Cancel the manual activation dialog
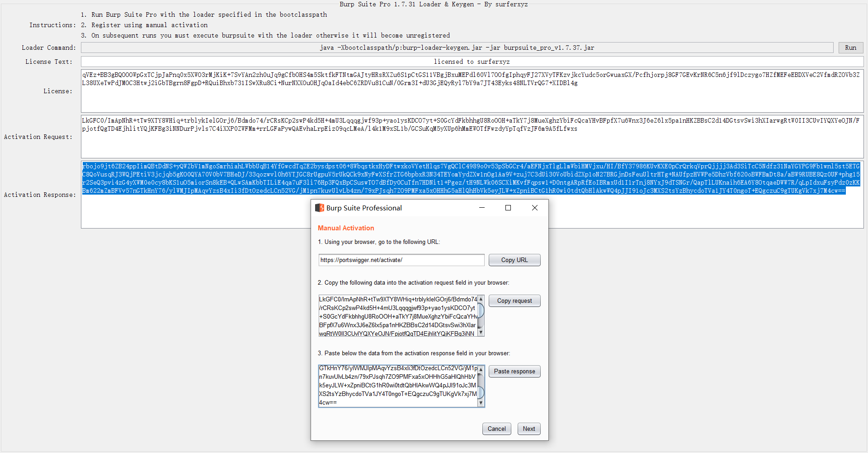Viewport: 868px width, 453px height. (497, 429)
